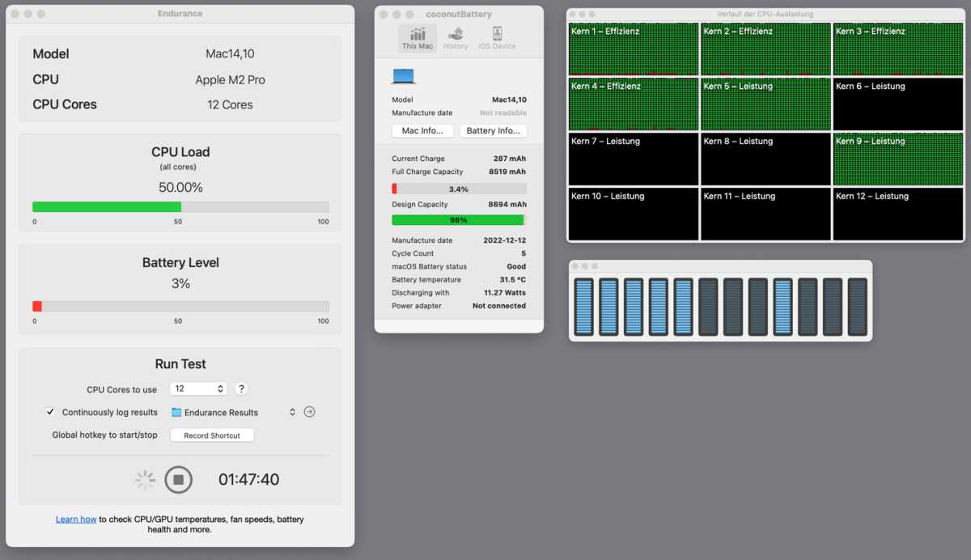Select the iOS Device tab
971x560 pixels.
coord(497,38)
